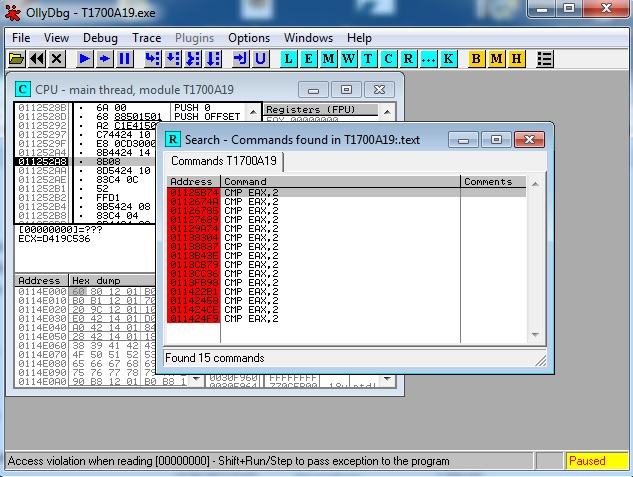Sort the search results by the Command header
This screenshot has height=477, width=633.
click(x=340, y=182)
